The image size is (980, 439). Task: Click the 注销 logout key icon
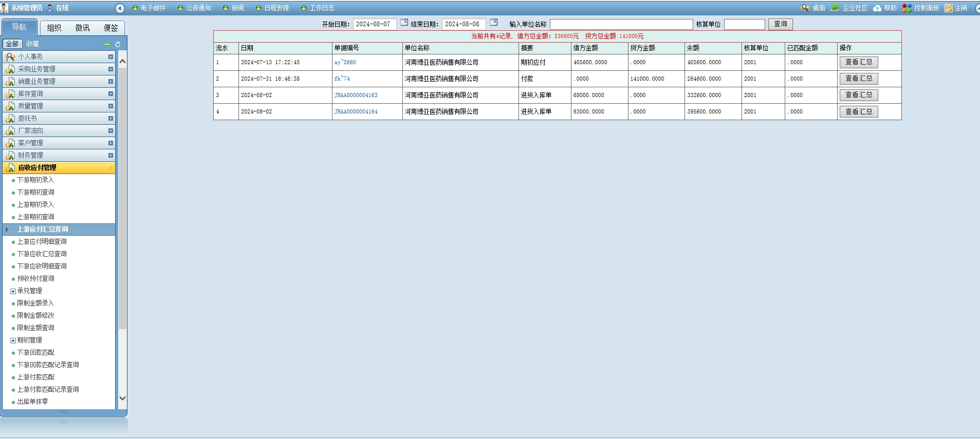[x=949, y=8]
